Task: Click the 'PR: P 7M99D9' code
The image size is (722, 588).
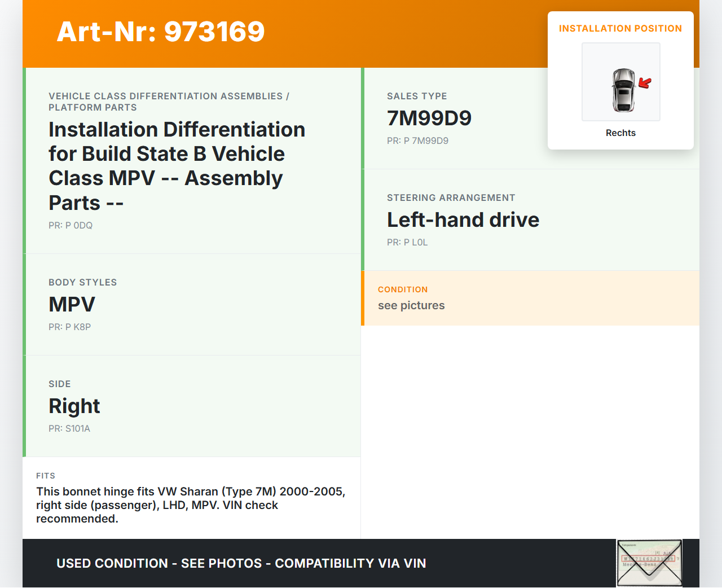Action: [x=418, y=141]
